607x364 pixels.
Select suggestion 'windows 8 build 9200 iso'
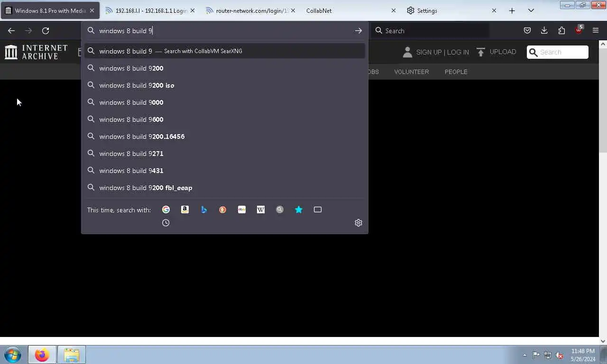point(225,85)
